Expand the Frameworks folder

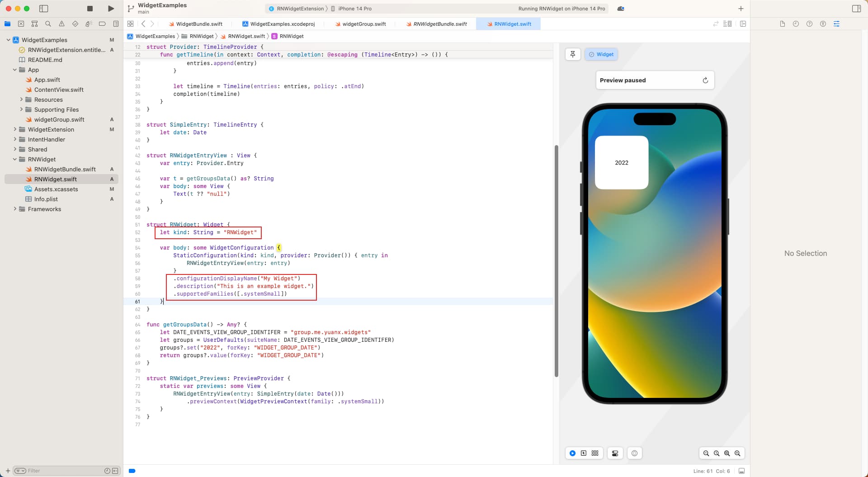coord(14,209)
